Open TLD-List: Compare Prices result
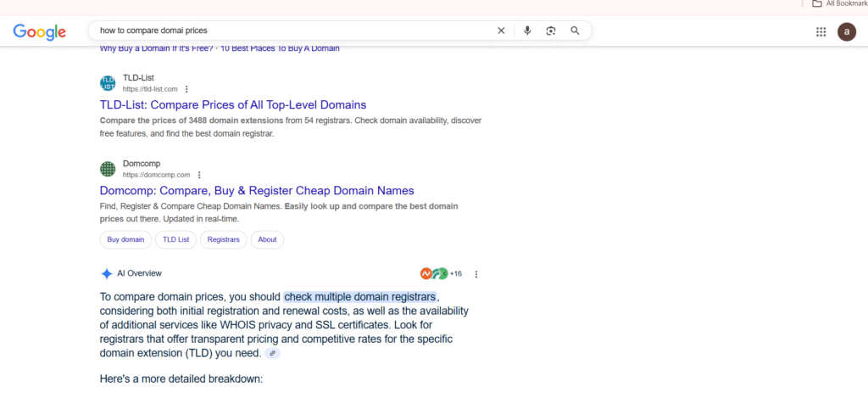 (233, 104)
